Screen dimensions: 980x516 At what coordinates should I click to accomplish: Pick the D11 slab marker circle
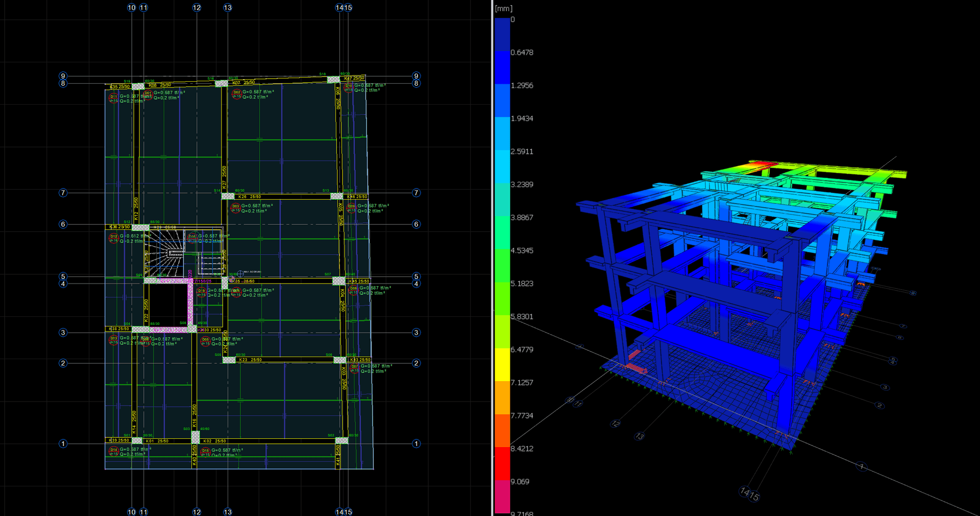(113, 97)
